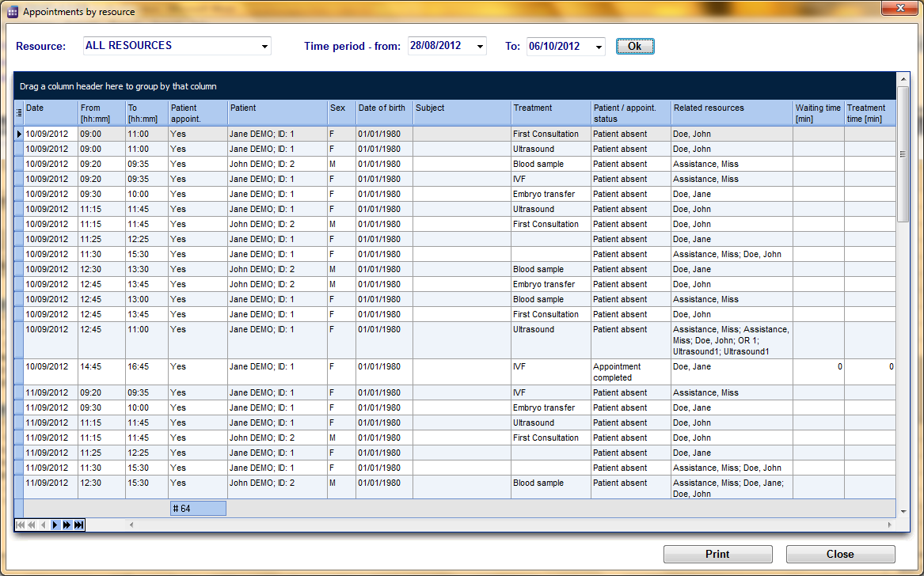This screenshot has width=924, height=576.
Task: Click 10/09/2012 row To time 13:30
Action: pos(146,269)
